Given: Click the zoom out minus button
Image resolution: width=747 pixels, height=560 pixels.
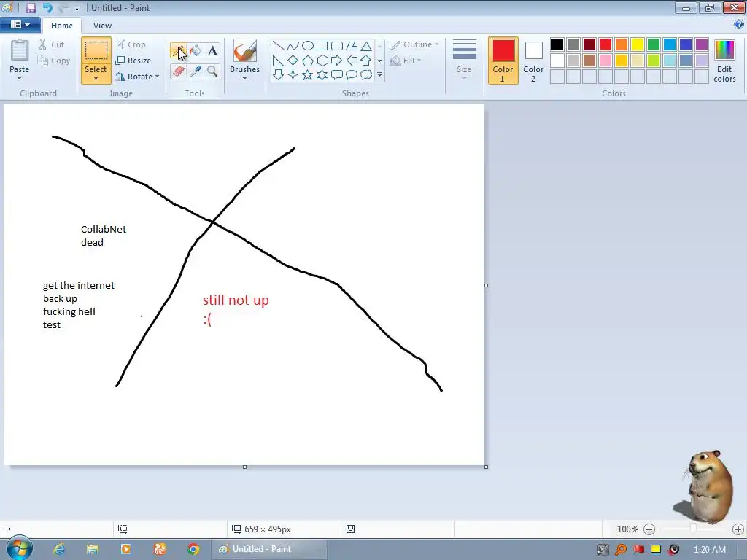Looking at the screenshot, I should pos(649,529).
